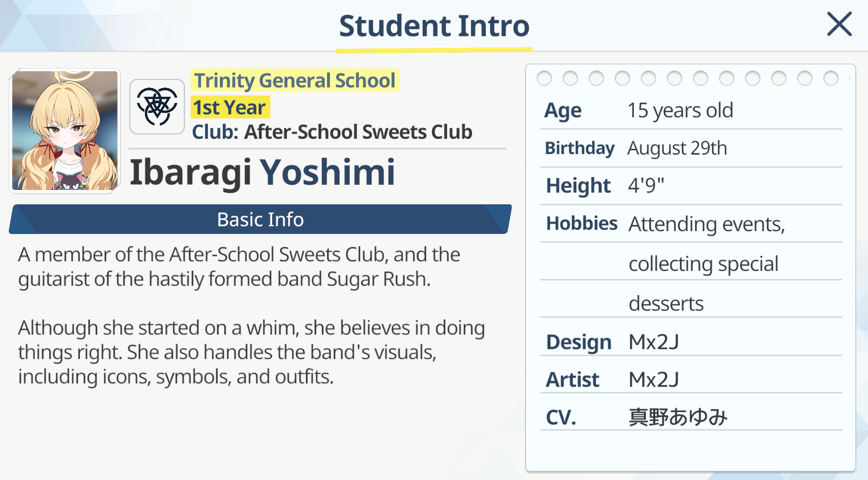Click the Height 4'9" row

tap(691, 186)
